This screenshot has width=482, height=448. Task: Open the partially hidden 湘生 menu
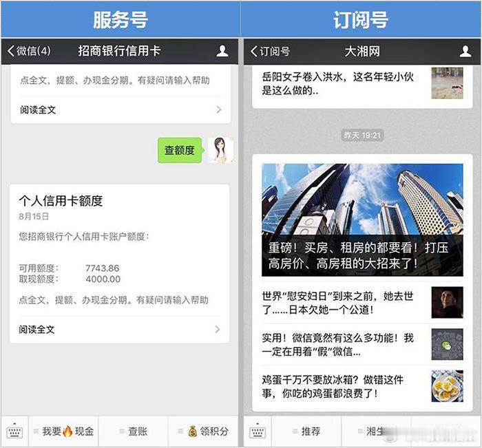click(x=376, y=431)
